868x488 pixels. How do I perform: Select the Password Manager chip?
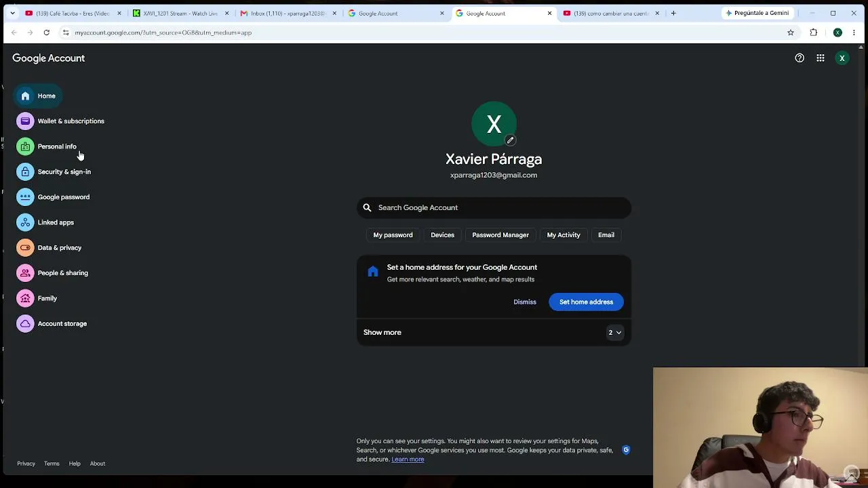tap(500, 235)
